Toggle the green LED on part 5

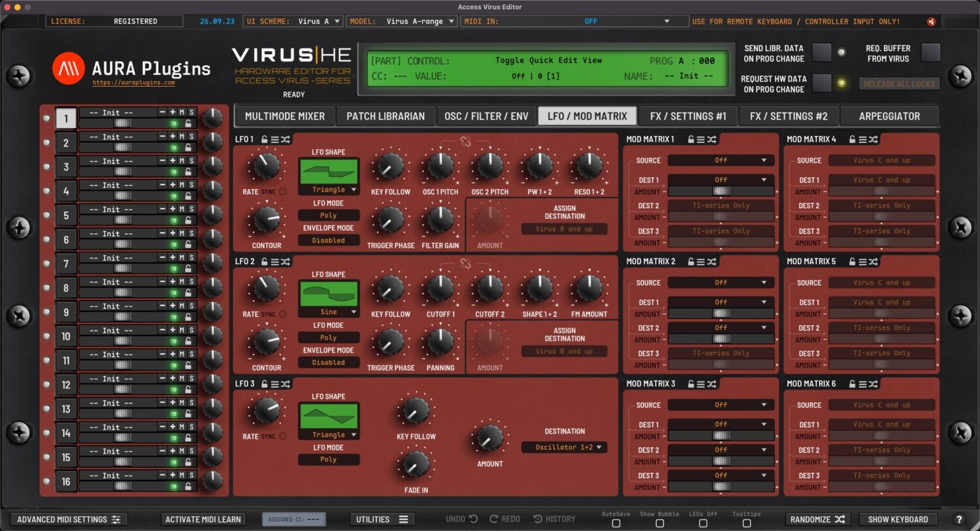point(174,220)
